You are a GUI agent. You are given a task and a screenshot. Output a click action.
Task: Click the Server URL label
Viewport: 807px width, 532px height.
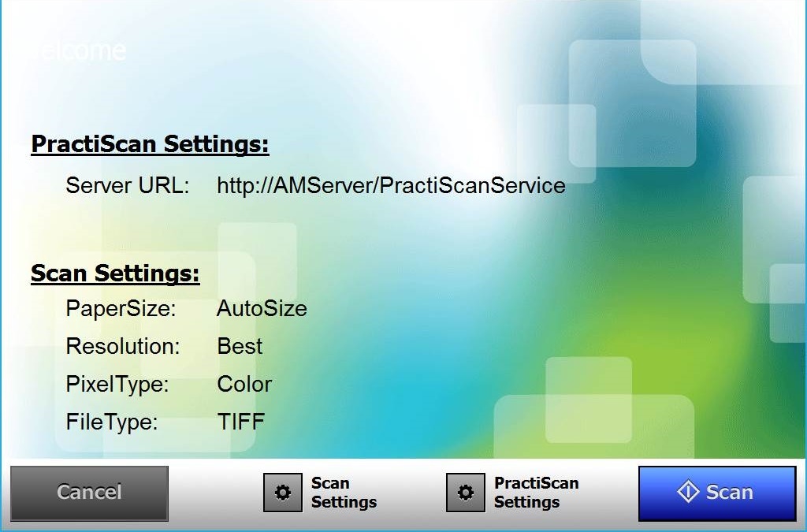pos(128,186)
